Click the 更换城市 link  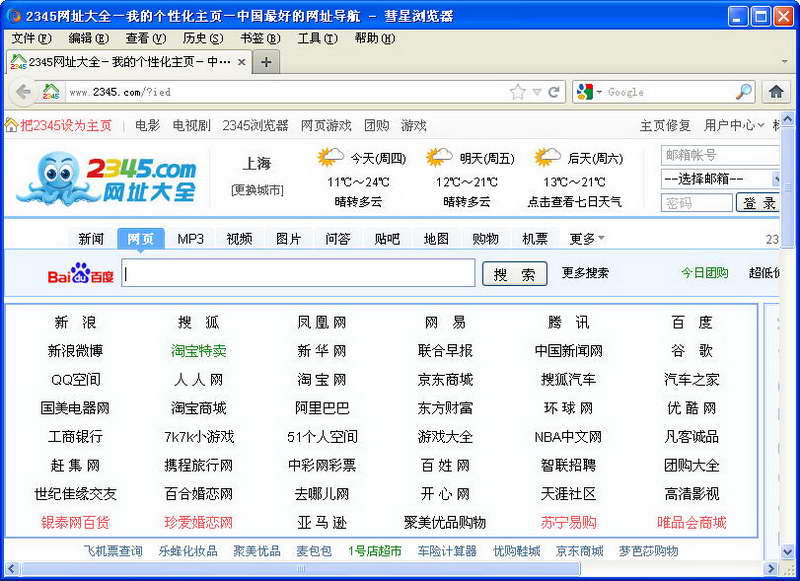257,190
